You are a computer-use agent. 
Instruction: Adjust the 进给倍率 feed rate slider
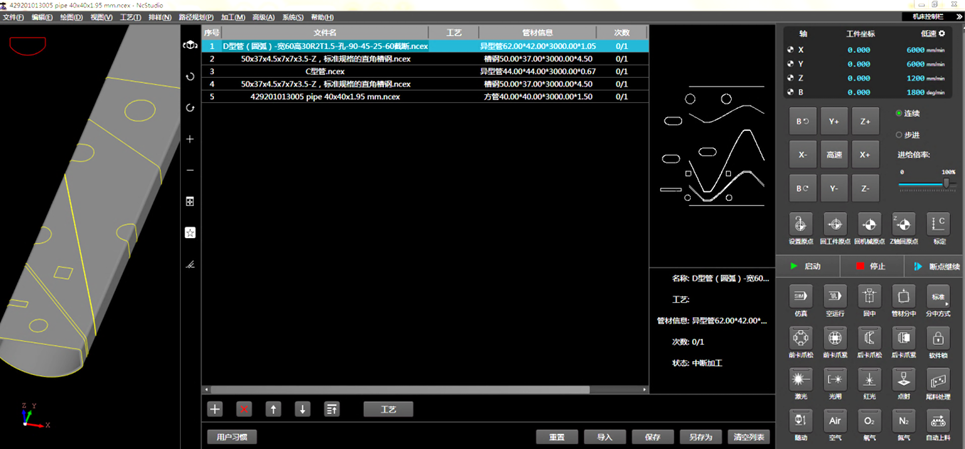[x=945, y=183]
